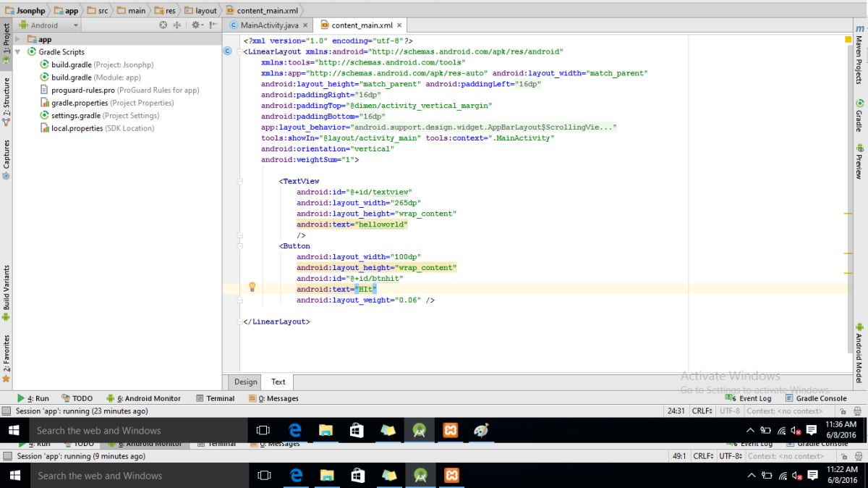This screenshot has width=868, height=488.
Task: Select build.gradle (Module: app)
Action: coord(90,77)
